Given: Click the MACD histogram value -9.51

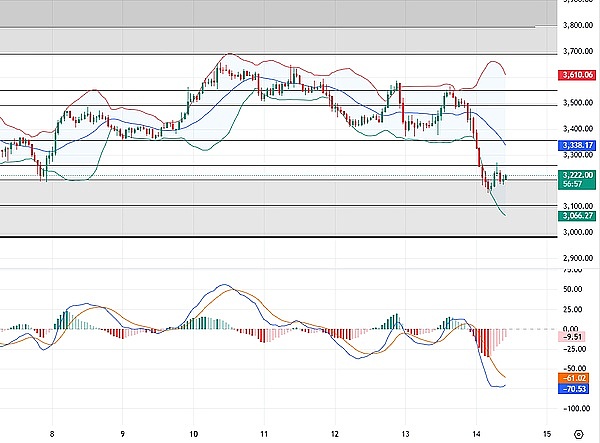Looking at the screenshot, I should [x=575, y=337].
